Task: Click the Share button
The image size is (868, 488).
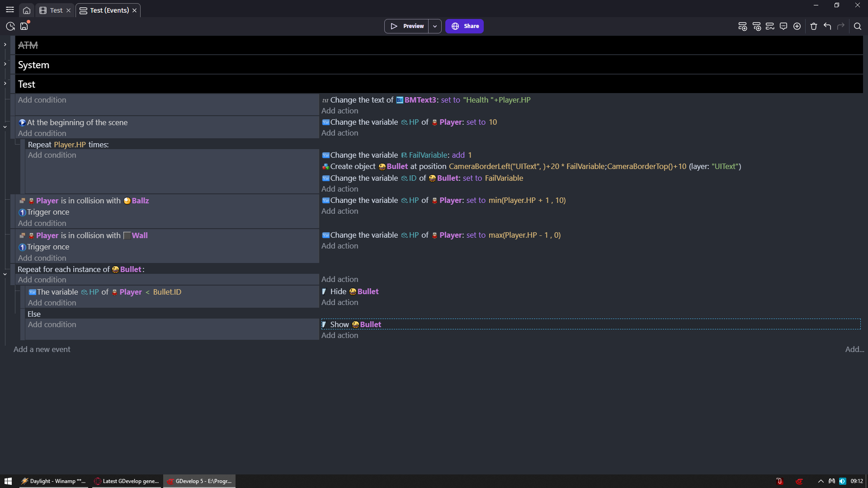Action: 464,26
